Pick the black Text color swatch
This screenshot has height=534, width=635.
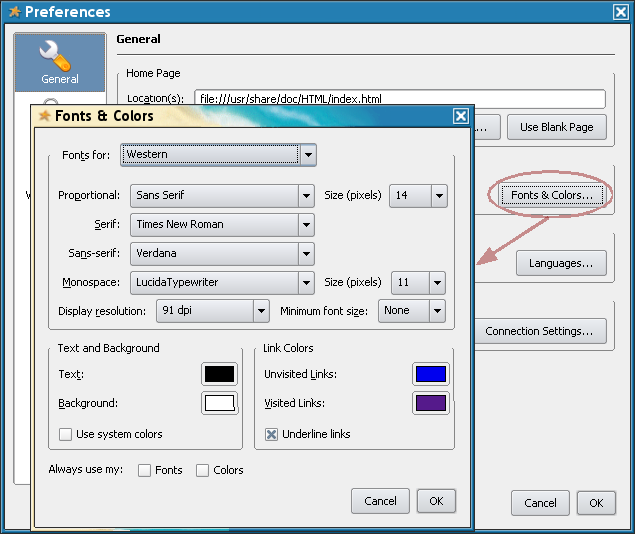[219, 375]
